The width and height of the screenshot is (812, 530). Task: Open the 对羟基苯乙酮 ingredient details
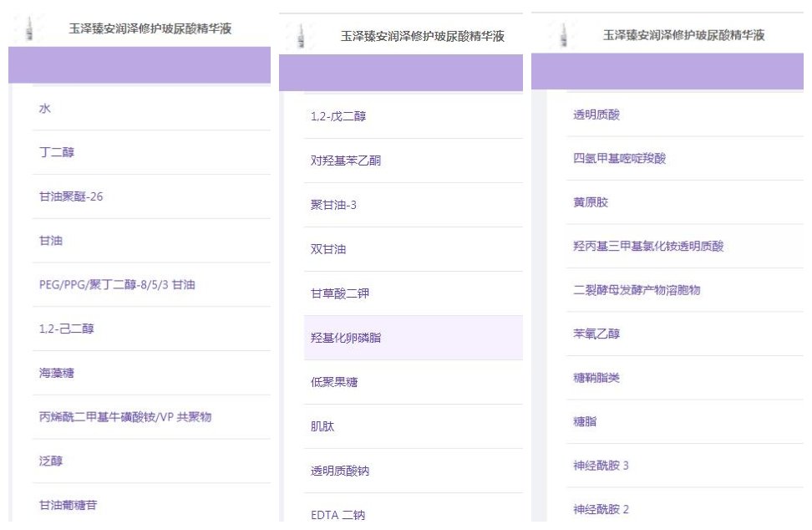coord(346,161)
